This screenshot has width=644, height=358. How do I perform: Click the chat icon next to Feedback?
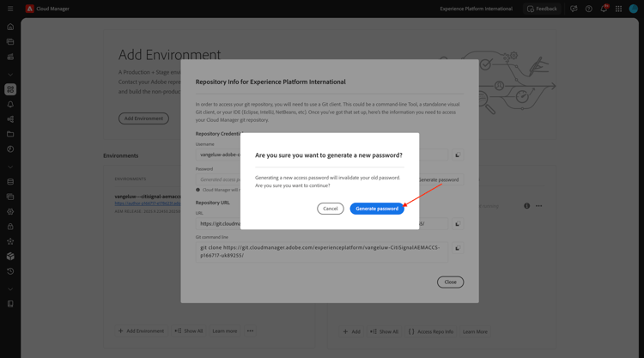(x=574, y=9)
